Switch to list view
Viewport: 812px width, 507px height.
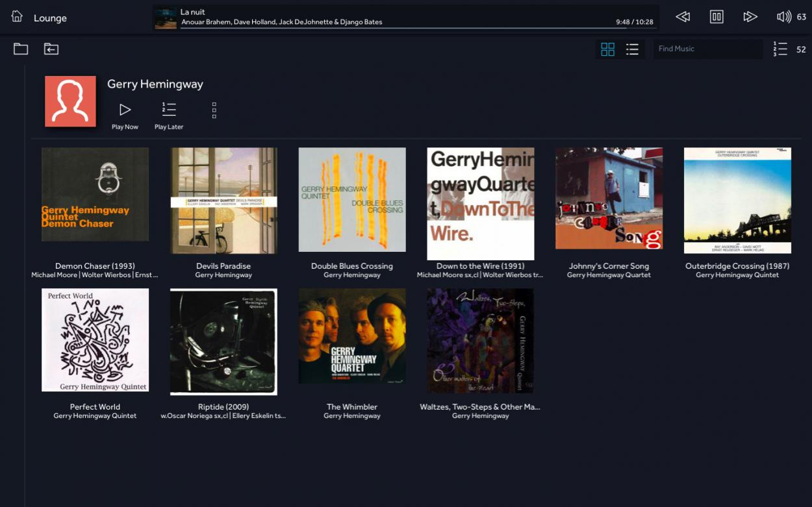pos(632,49)
